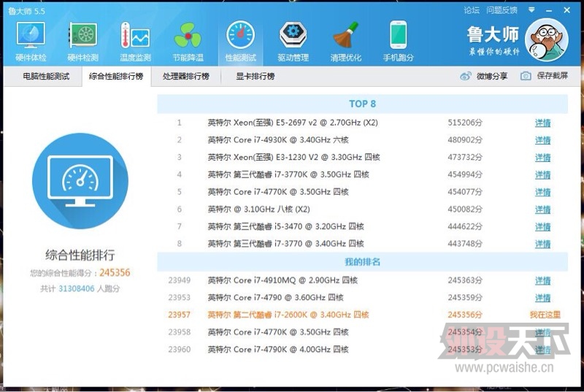Viewport: 584px width, 392px height.
Task: Switch to the 处理器排行榜 tab
Action: click(186, 77)
